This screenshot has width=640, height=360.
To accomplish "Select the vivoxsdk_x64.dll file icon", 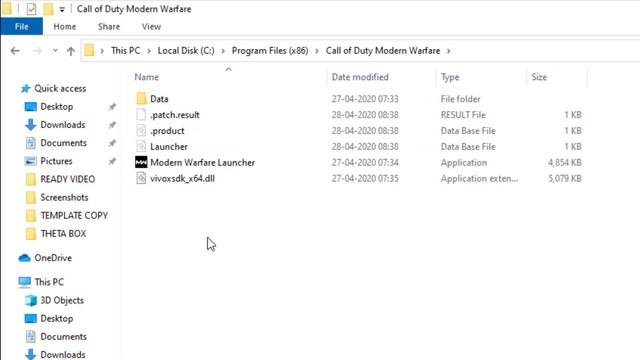I will click(x=141, y=178).
